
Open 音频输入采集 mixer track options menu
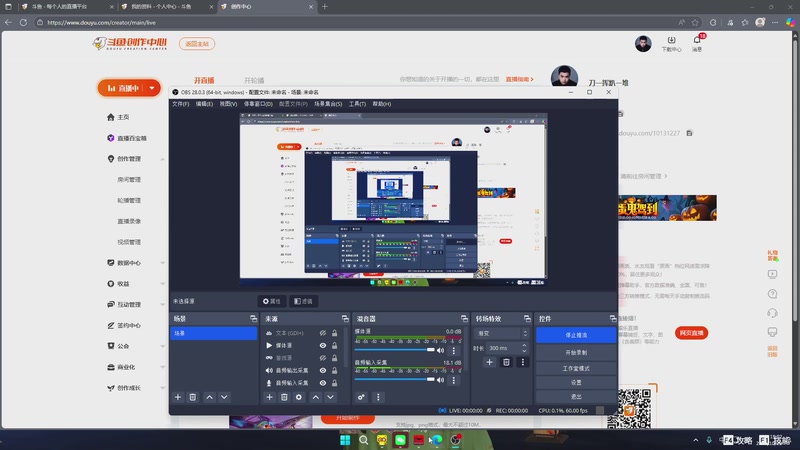coord(454,380)
